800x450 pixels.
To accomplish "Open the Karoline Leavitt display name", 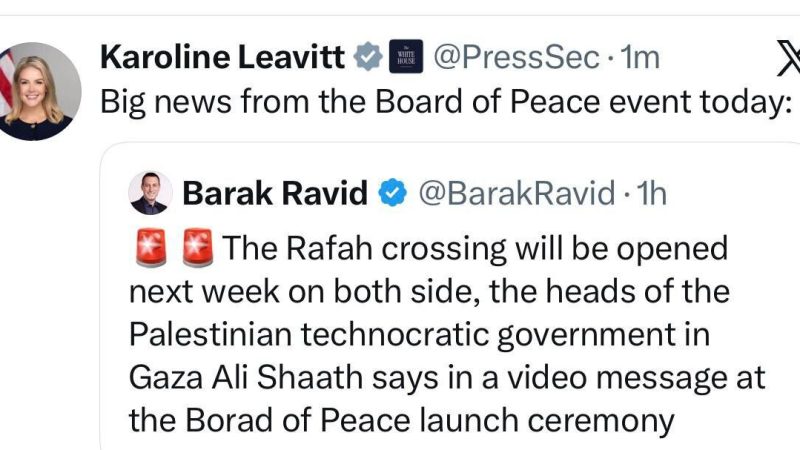I will [x=224, y=59].
